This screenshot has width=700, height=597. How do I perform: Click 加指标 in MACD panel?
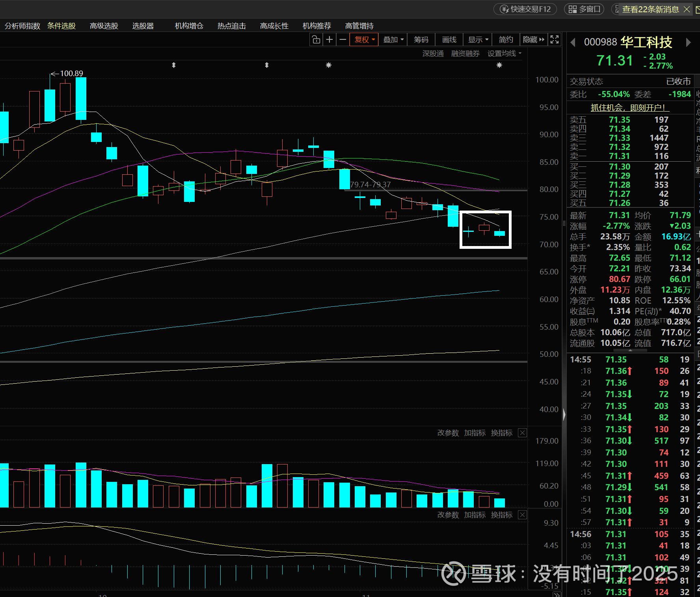[x=475, y=515]
